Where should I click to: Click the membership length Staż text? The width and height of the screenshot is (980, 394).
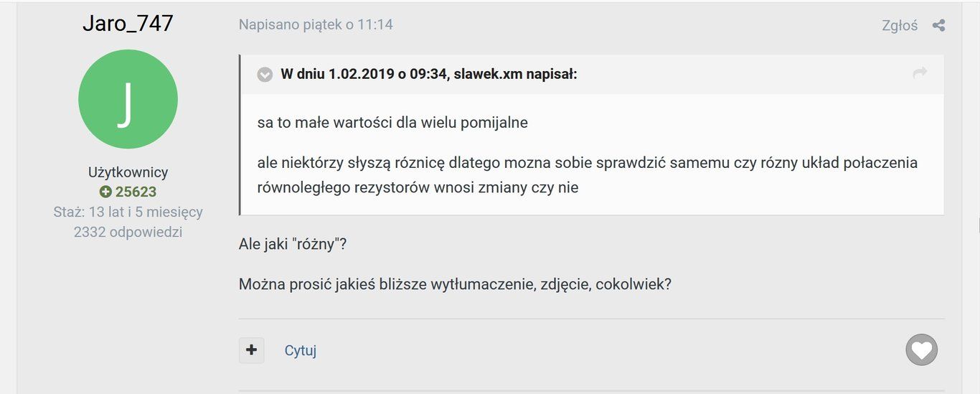pos(128,212)
